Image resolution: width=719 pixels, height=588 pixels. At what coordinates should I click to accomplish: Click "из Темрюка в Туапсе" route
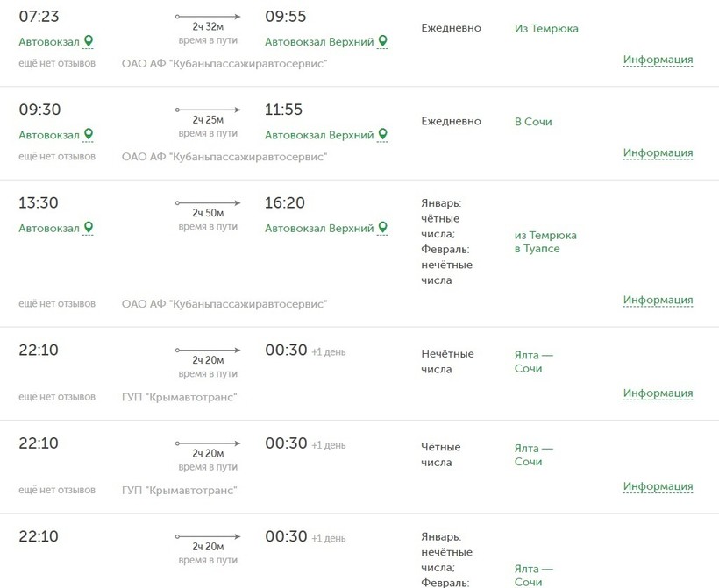point(545,242)
